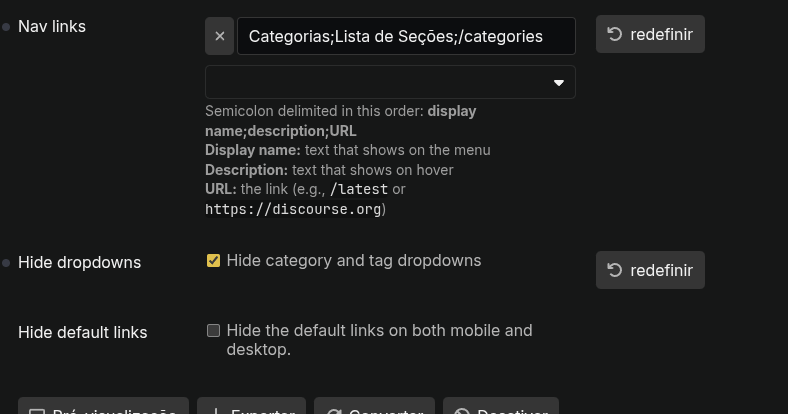Open the empty Nav links dropdown
This screenshot has height=414, width=788.
390,82
